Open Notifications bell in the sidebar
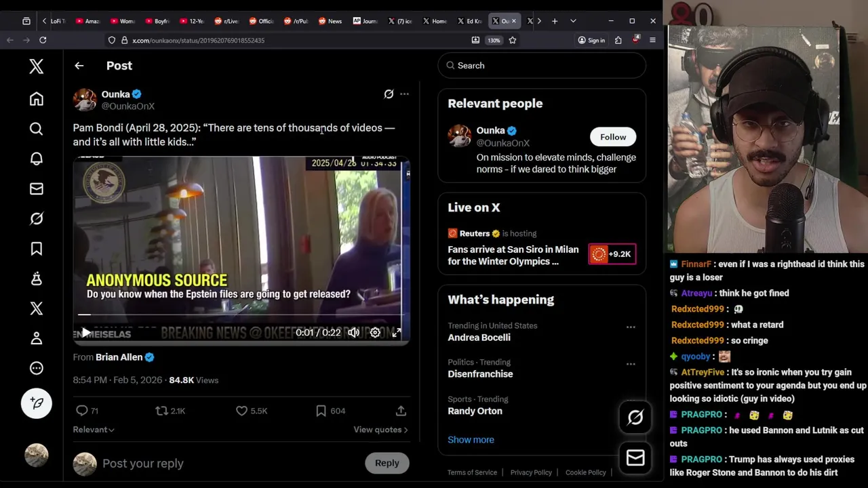 click(x=37, y=159)
